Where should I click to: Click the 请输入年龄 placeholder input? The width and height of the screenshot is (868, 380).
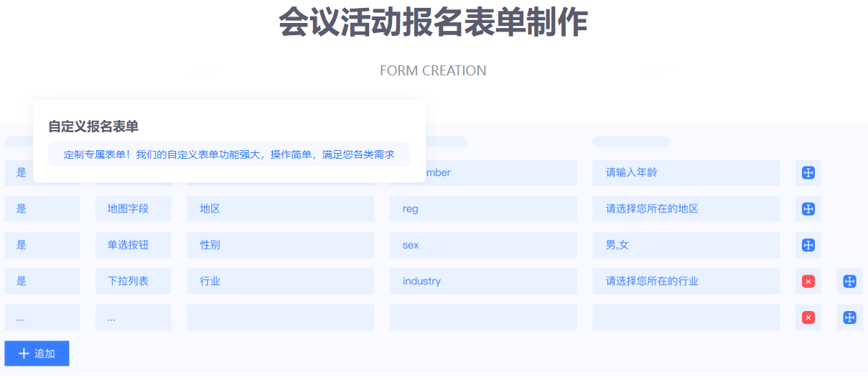point(686,172)
